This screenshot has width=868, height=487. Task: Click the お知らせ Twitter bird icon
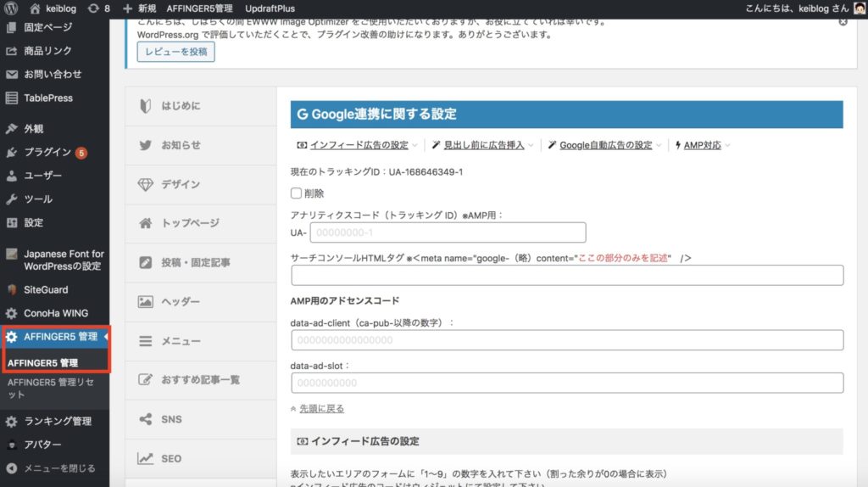[x=146, y=145]
